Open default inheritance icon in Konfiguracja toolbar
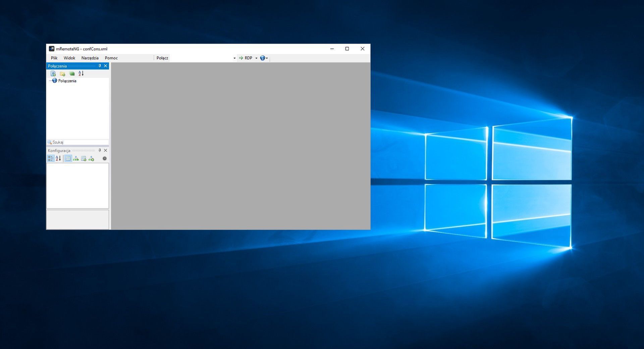 (91, 158)
